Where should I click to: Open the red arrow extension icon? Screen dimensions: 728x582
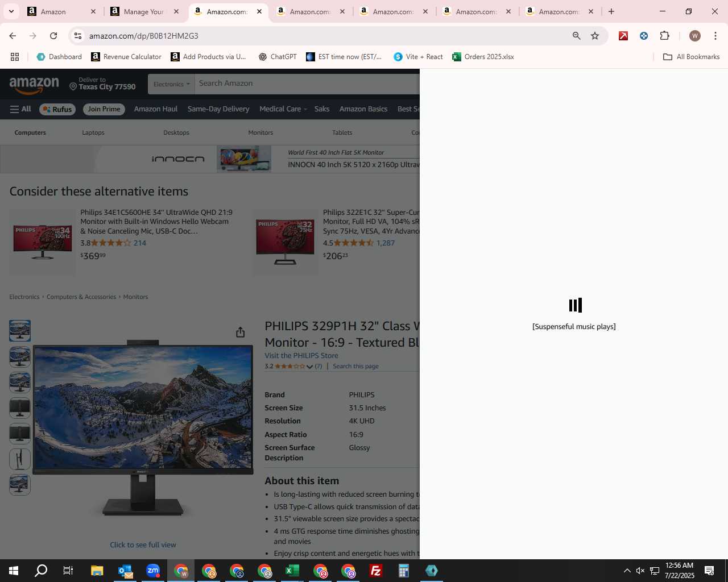pyautogui.click(x=623, y=36)
